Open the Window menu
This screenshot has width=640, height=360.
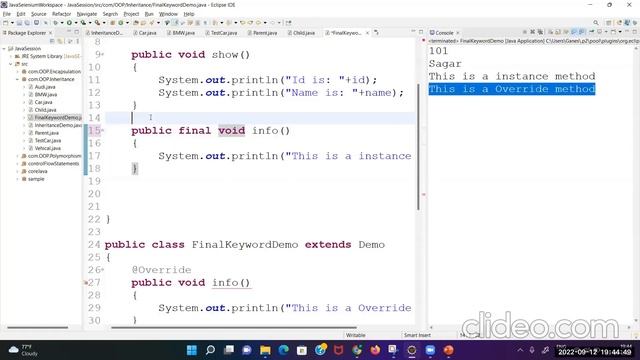tap(168, 14)
